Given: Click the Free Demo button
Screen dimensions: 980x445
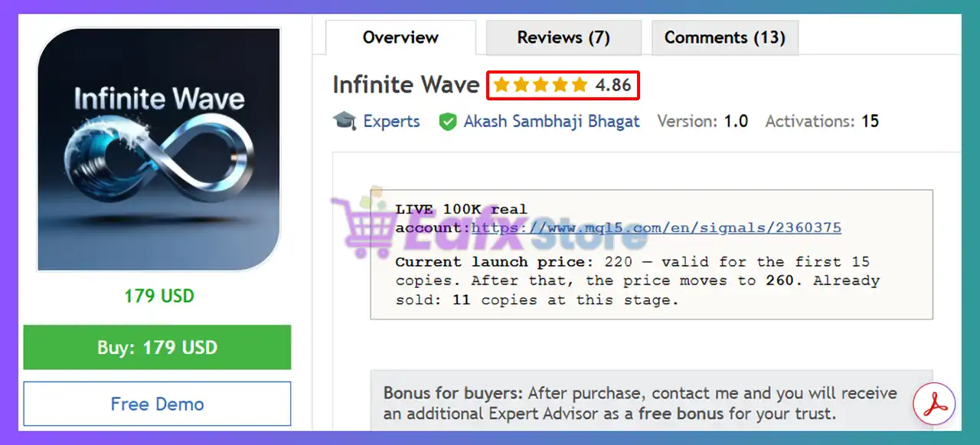Looking at the screenshot, I should point(157,404).
